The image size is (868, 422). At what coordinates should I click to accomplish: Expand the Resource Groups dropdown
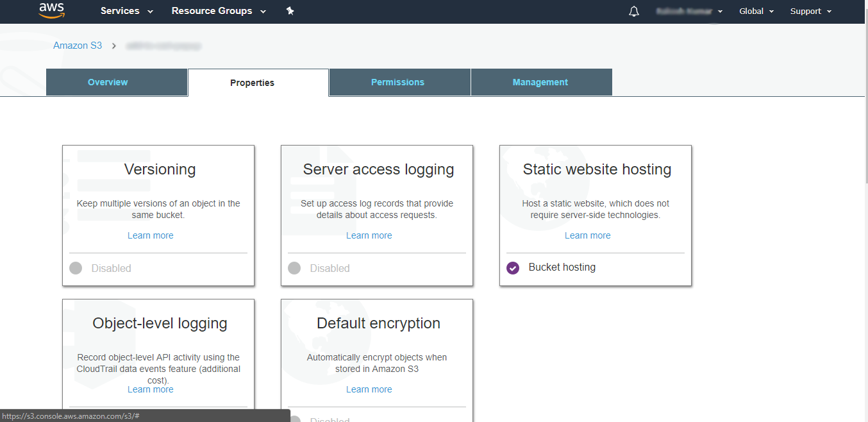point(219,11)
